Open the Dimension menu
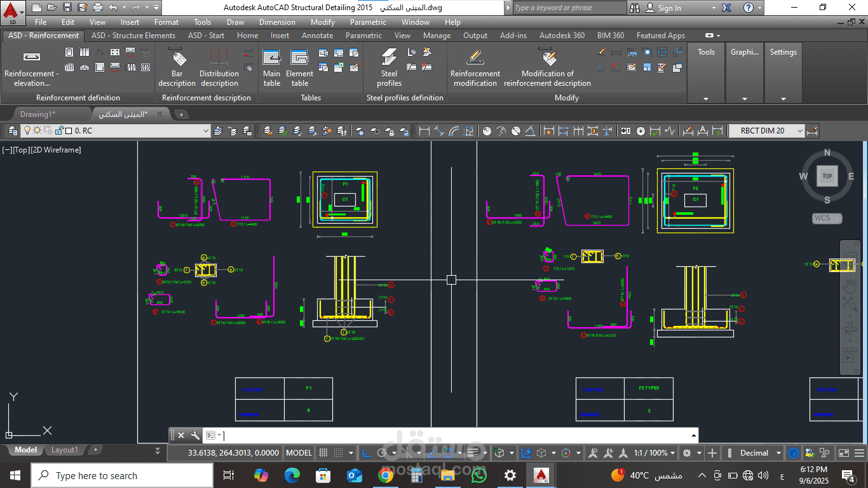Screen dimensions: 868x488 pyautogui.click(x=277, y=22)
